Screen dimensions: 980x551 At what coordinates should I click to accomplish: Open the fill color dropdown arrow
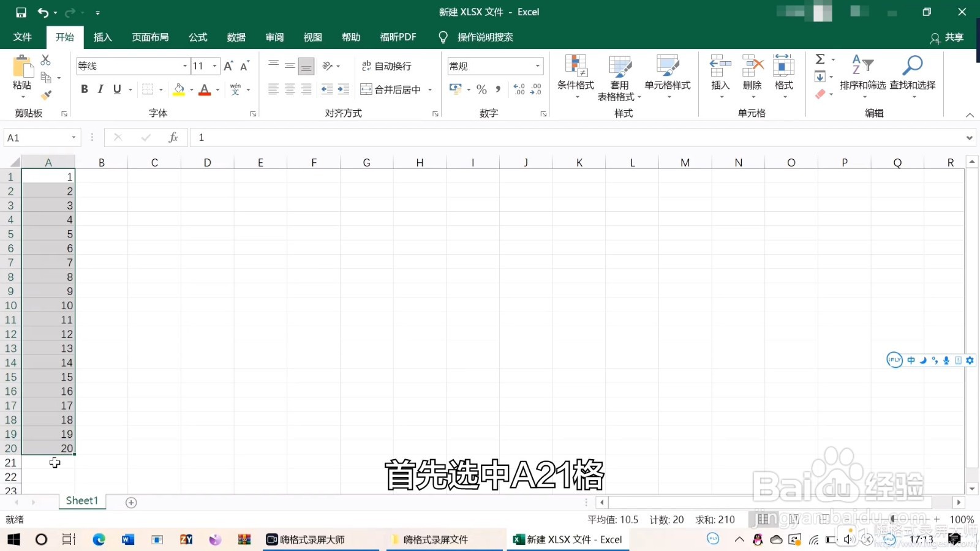[x=190, y=89]
